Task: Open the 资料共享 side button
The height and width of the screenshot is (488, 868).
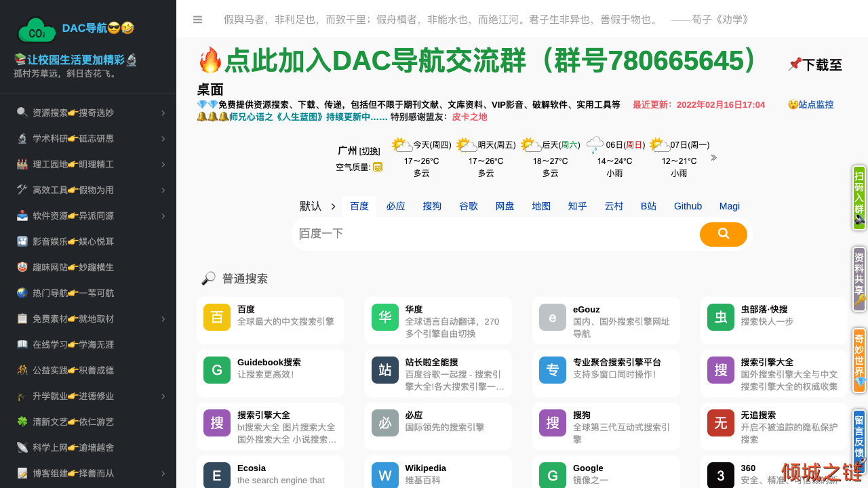Action: point(859,279)
